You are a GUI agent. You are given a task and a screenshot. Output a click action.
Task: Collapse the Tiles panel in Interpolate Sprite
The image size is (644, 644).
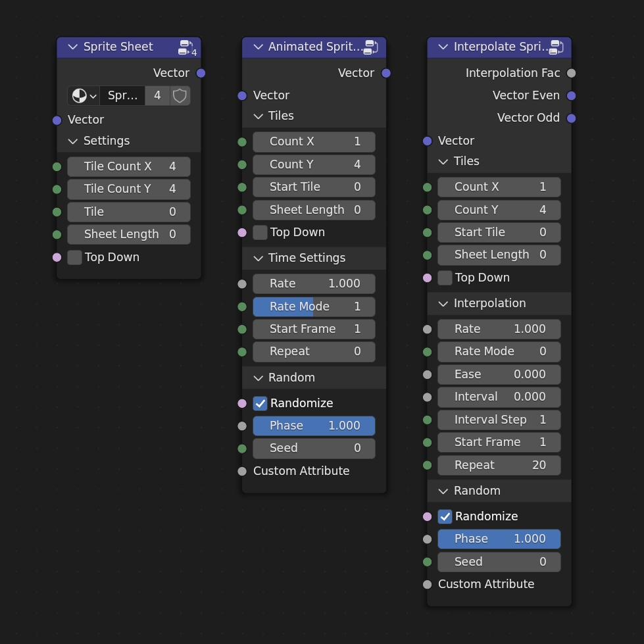(x=443, y=161)
